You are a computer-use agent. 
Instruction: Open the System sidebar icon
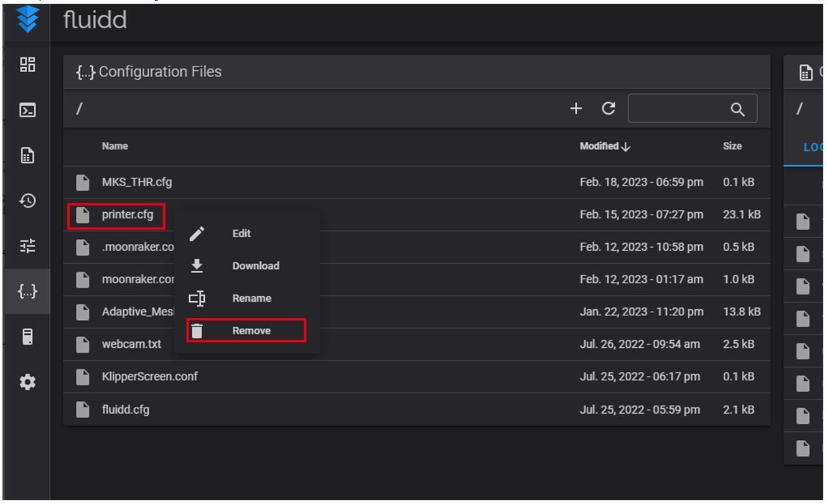[27, 337]
